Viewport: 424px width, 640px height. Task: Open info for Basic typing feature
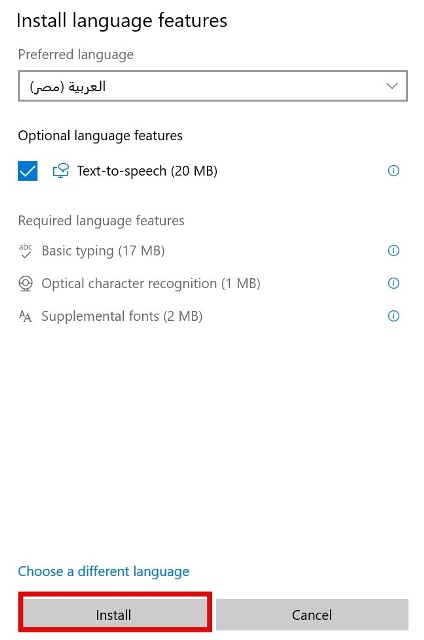pyautogui.click(x=393, y=250)
